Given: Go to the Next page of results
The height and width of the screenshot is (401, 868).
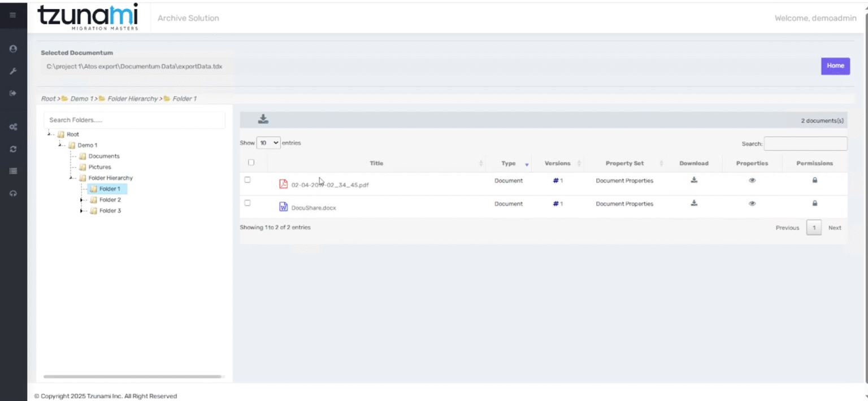Looking at the screenshot, I should 835,228.
